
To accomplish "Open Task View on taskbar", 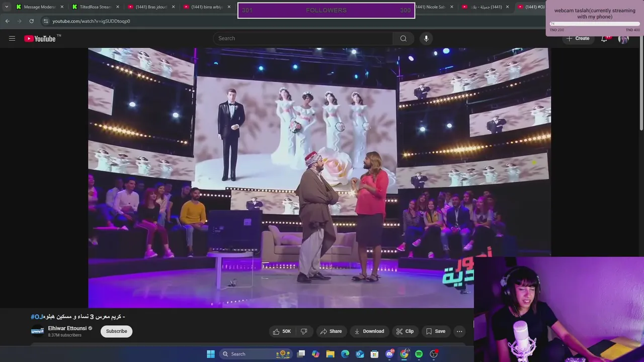I will coord(301,354).
